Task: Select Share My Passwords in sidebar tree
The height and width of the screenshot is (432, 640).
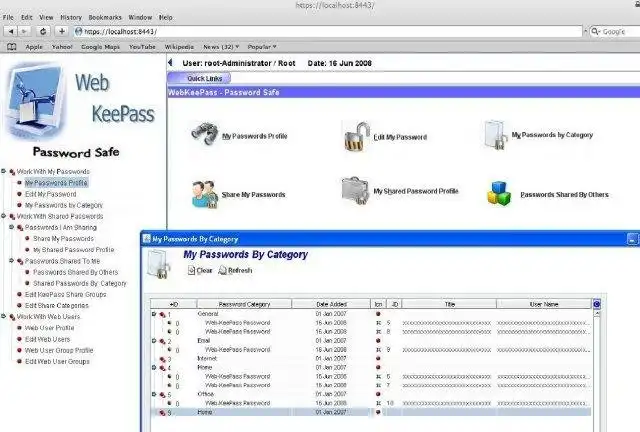Action: tap(63, 238)
